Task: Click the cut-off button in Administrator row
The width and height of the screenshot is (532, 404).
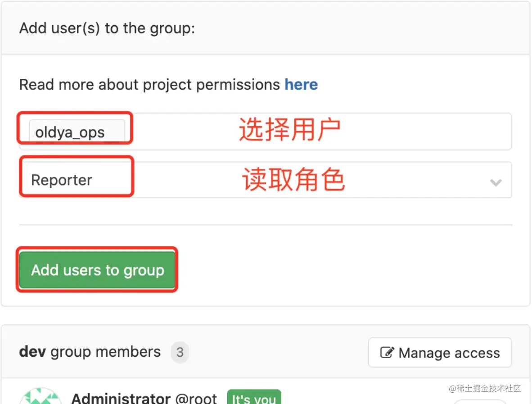Action: point(479,401)
